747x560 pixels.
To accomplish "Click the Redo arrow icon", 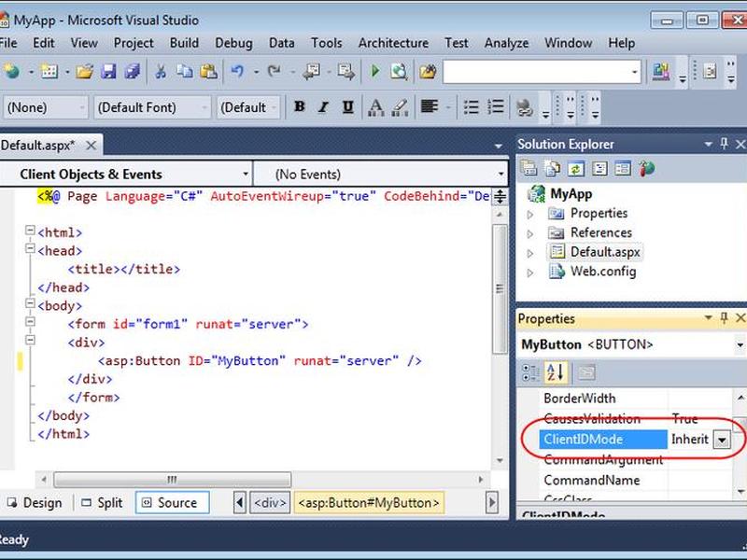I will point(274,72).
